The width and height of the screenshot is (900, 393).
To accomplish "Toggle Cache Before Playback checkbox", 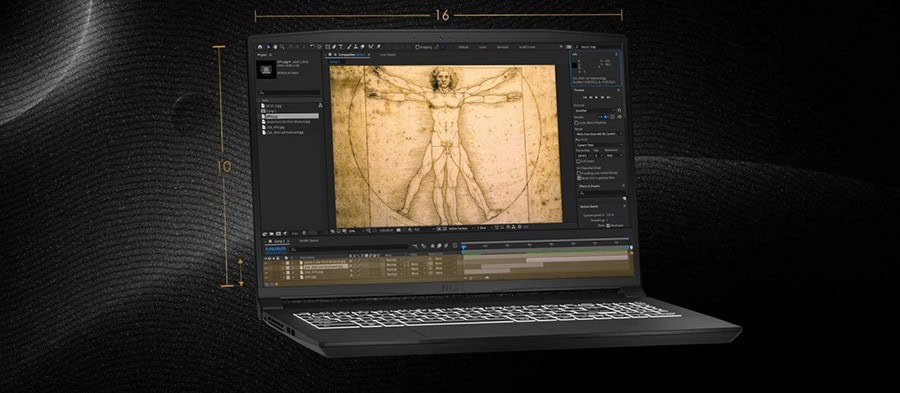I will [x=576, y=123].
